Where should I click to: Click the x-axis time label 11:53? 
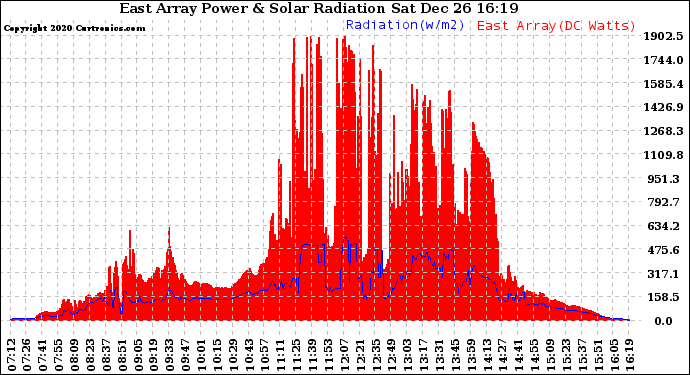(x=328, y=355)
